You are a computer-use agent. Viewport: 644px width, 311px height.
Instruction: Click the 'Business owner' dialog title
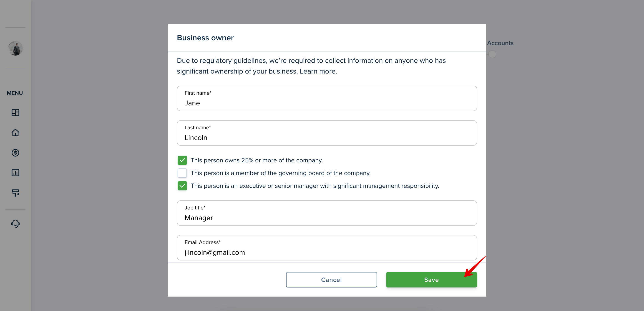(x=205, y=38)
